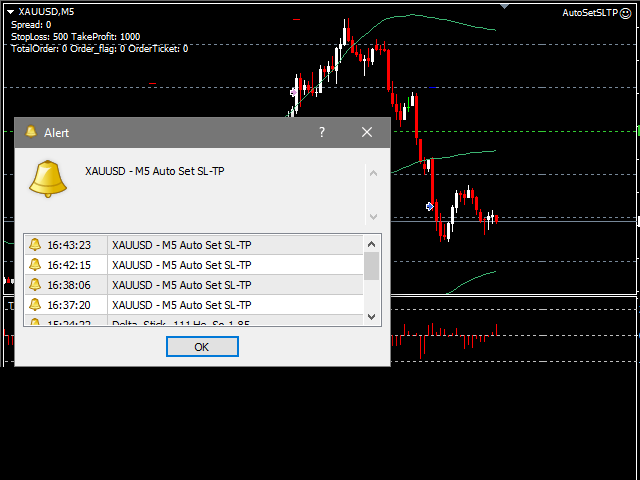The width and height of the screenshot is (640, 480).
Task: Click the AutoSetSLTP expert advisor icon
Action: pyautogui.click(x=625, y=12)
